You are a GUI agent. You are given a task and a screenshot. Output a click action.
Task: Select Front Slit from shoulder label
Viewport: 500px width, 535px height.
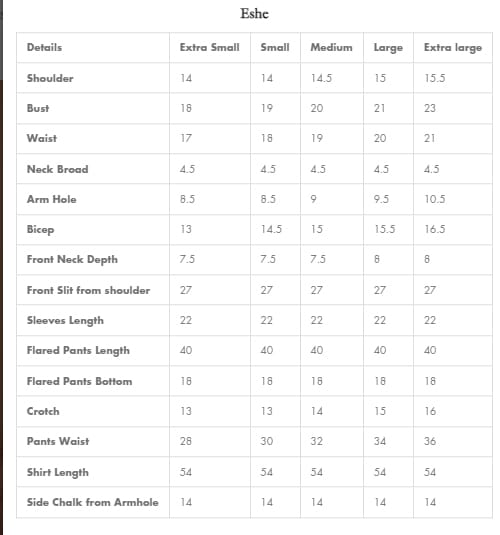[88, 290]
